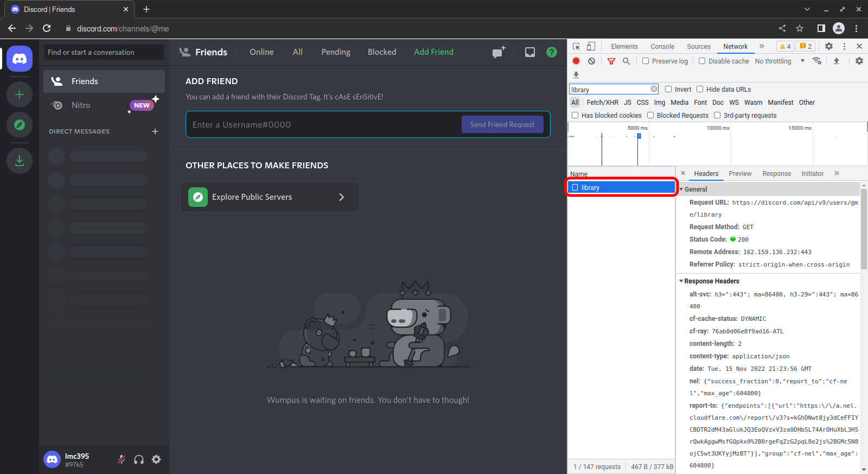Open Network panel settings gear

[859, 61]
